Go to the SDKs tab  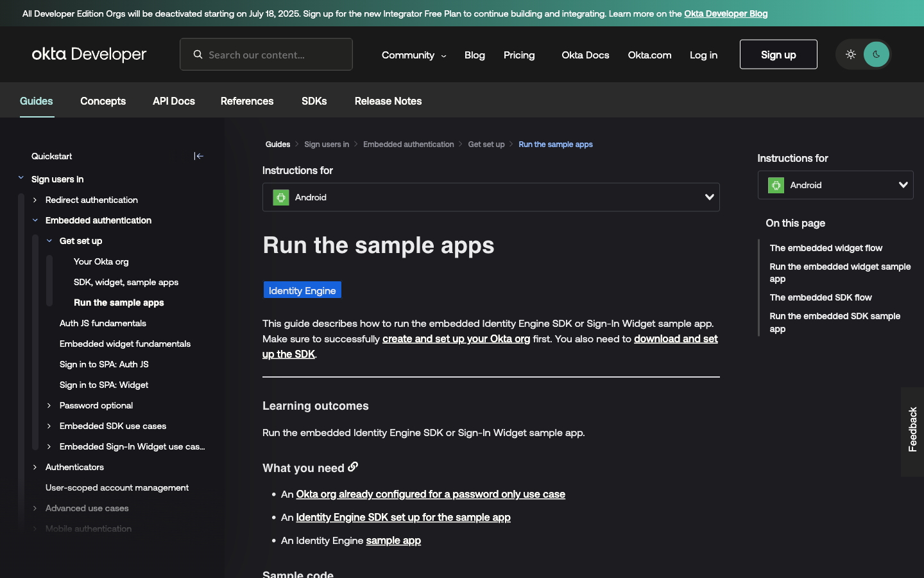point(314,101)
